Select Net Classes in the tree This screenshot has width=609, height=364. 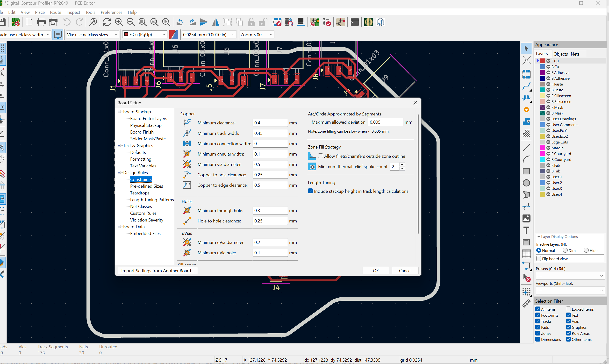point(141,207)
